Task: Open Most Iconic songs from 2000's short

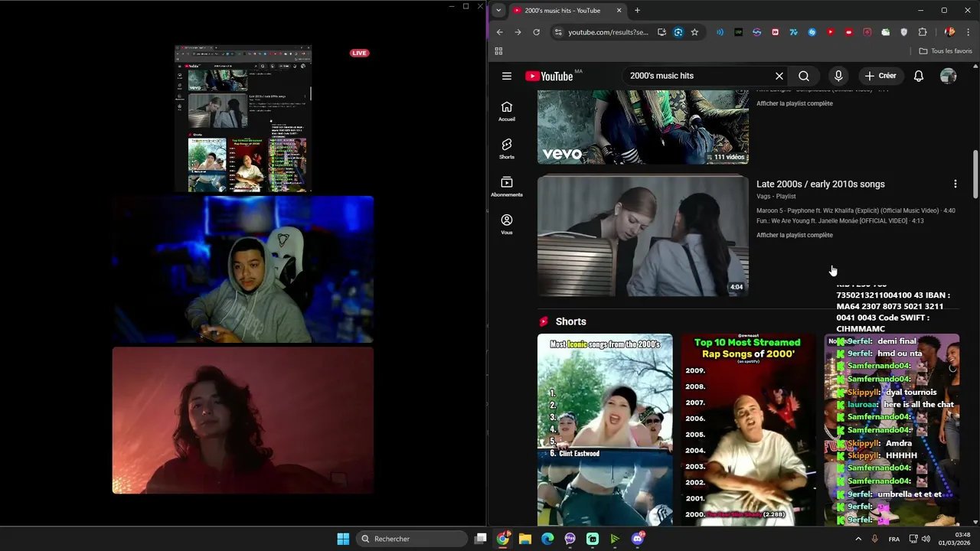Action: 605,429
